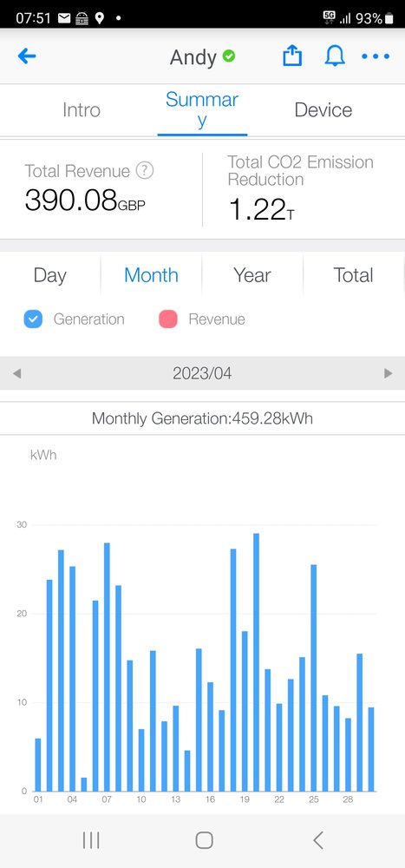Open the share export icon
Image resolution: width=405 pixels, height=868 pixels.
click(292, 56)
